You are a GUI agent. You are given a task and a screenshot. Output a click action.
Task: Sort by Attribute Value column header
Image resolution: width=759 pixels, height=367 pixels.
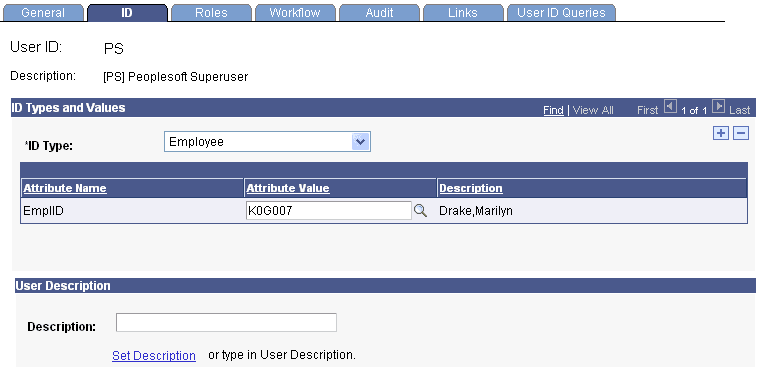point(288,188)
